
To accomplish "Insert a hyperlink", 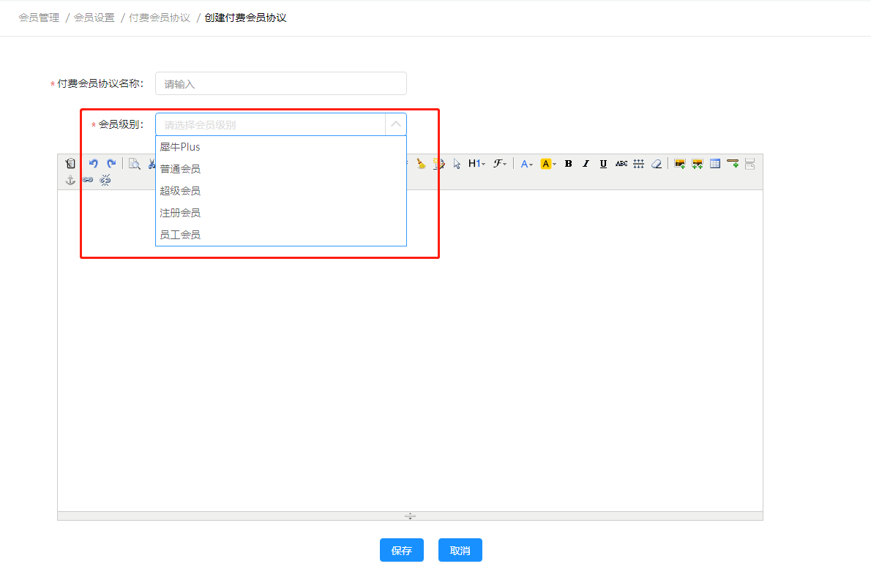I will [88, 180].
